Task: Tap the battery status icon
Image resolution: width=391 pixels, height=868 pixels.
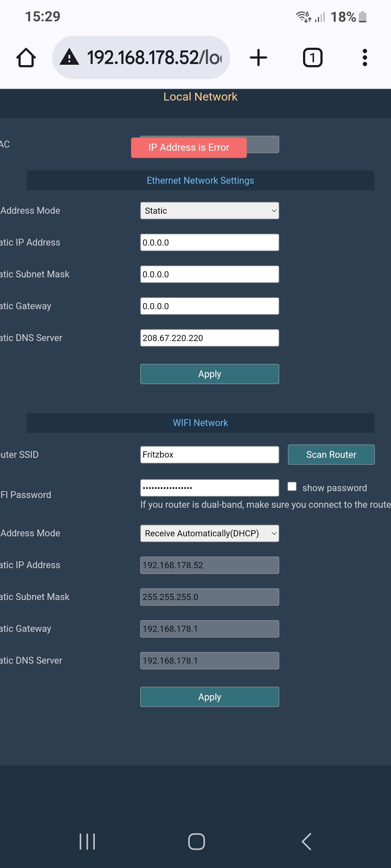Action: click(362, 17)
